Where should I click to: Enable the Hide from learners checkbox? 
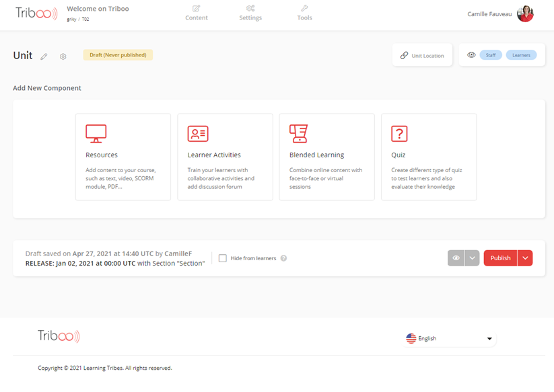(222, 258)
